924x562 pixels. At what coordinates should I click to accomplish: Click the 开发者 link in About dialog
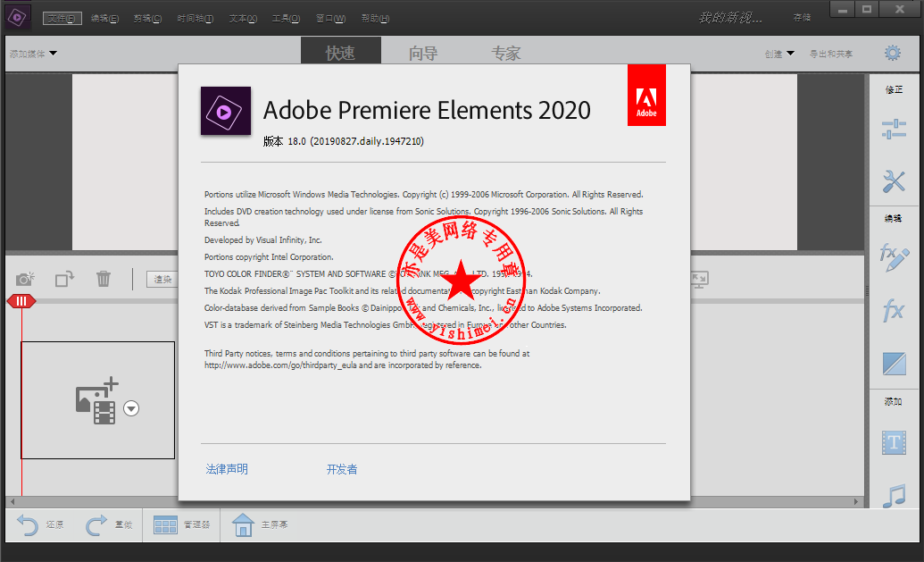coord(342,469)
